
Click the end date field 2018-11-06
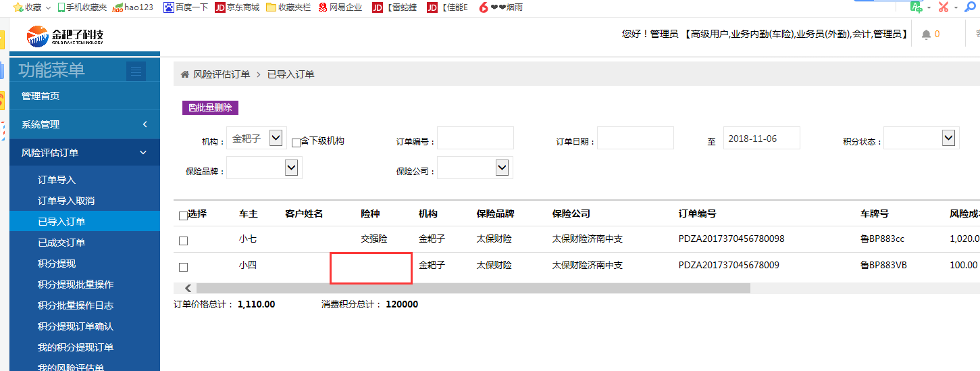coord(762,138)
